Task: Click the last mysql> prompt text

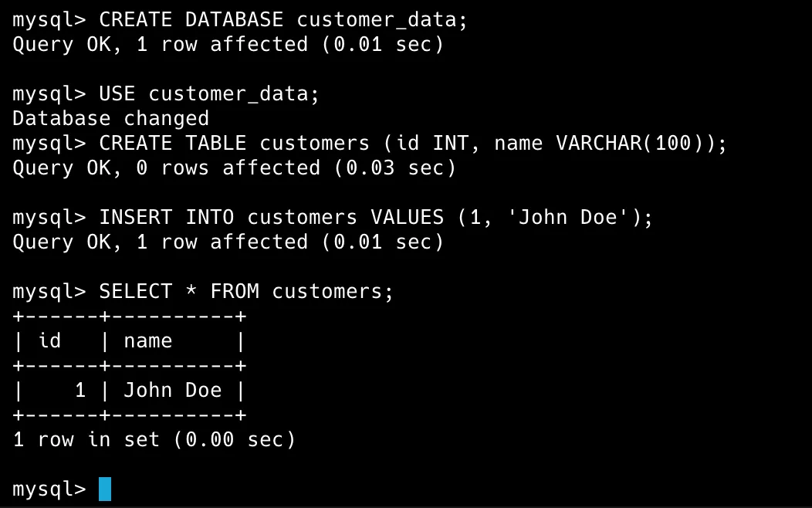Action: coord(49,489)
